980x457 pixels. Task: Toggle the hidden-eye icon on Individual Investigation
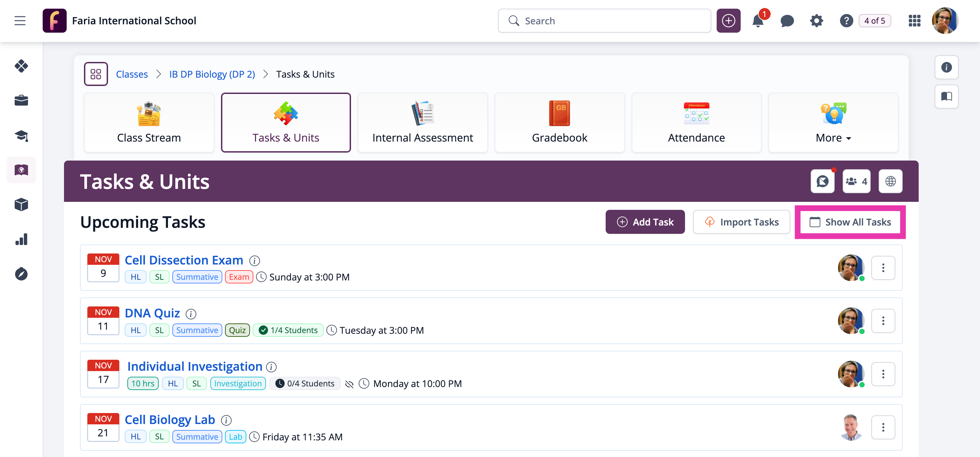(349, 384)
